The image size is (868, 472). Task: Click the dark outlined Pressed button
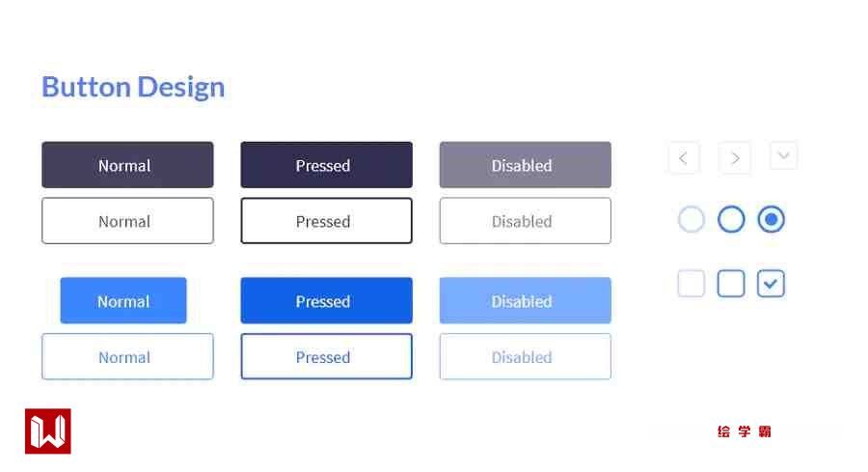326,221
